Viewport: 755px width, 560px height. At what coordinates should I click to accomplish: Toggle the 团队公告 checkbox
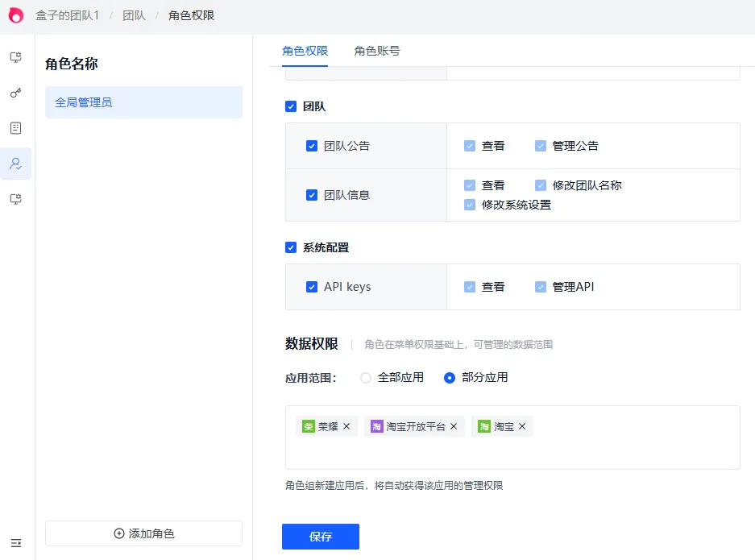[312, 146]
